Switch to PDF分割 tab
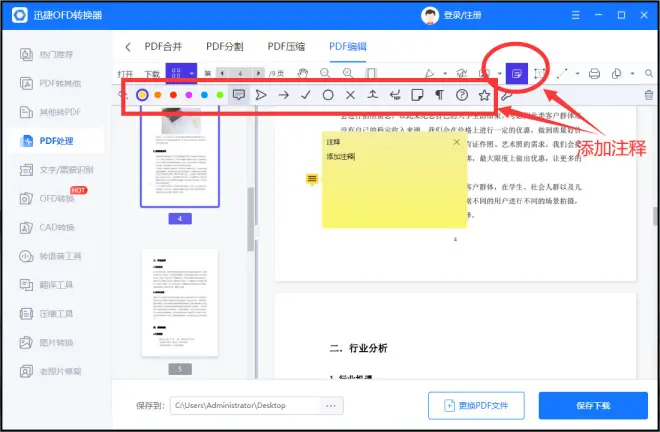The height and width of the screenshot is (432, 660). point(224,46)
